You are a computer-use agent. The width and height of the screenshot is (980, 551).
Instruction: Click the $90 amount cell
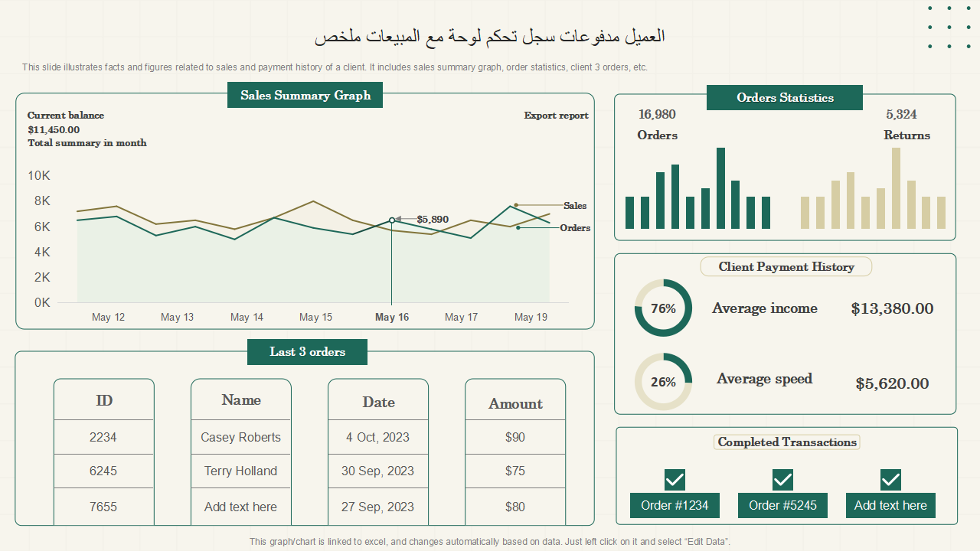point(515,437)
